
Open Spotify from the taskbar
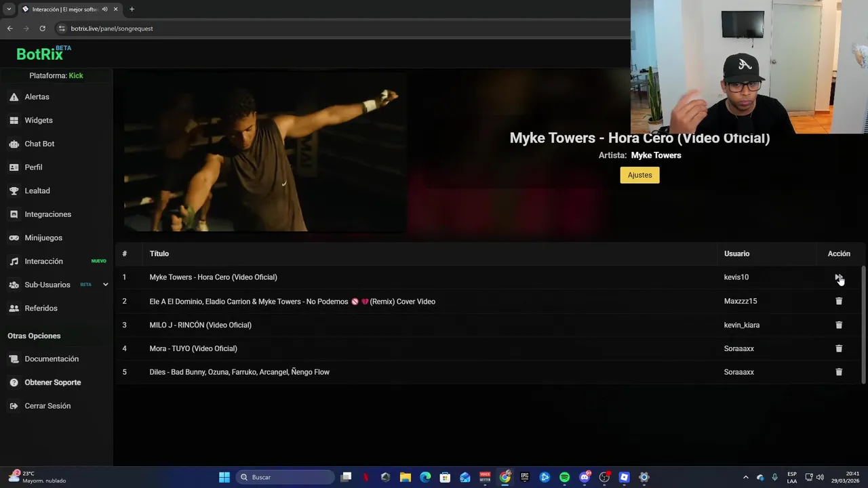564,477
